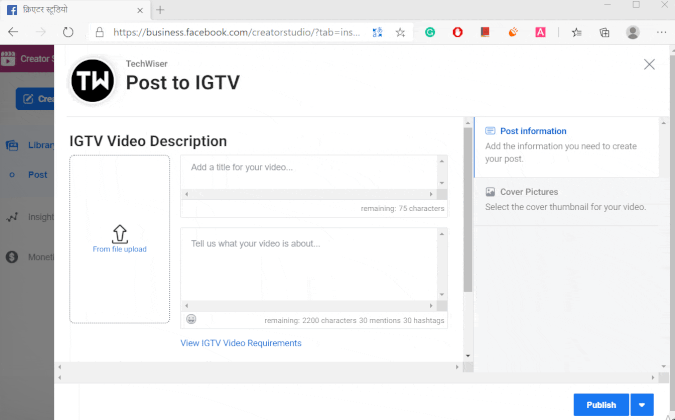Click the Insights graph icon
The height and width of the screenshot is (420, 675).
click(x=12, y=217)
